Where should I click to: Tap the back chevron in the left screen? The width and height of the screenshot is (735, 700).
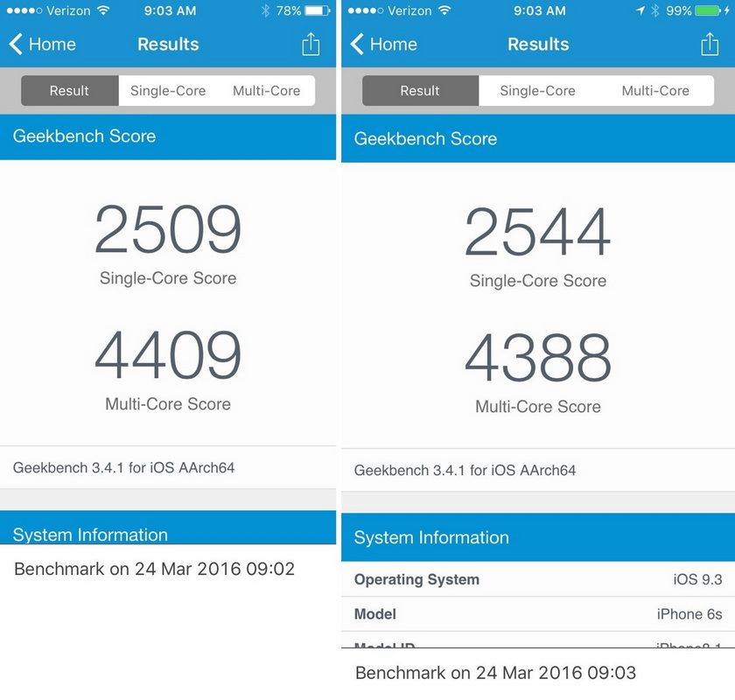[x=16, y=44]
